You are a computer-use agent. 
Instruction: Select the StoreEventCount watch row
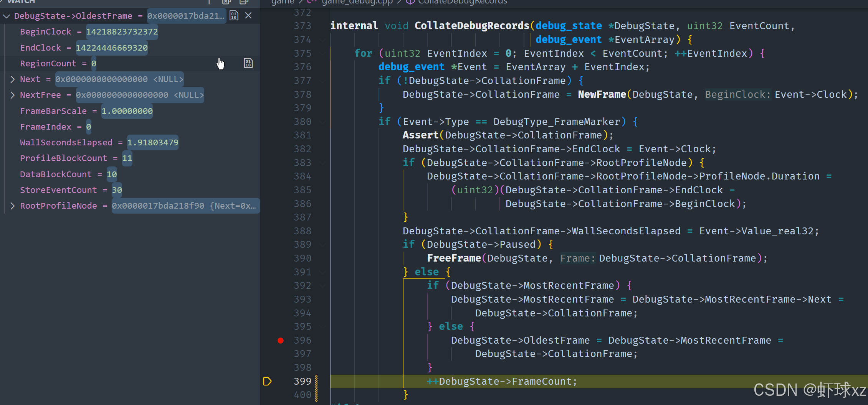(x=130, y=190)
